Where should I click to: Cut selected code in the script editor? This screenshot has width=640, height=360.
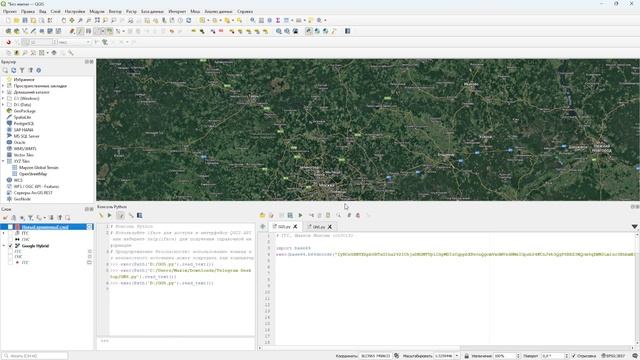pos(311,216)
